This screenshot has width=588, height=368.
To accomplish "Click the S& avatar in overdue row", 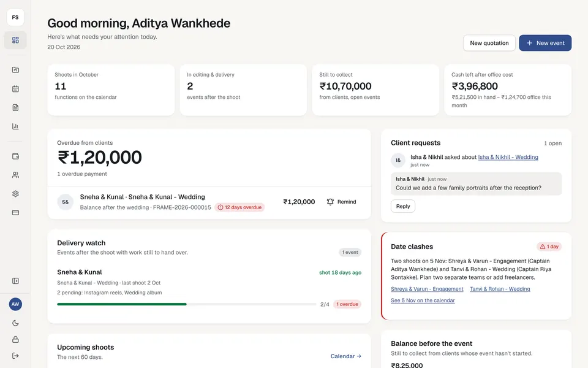I will pyautogui.click(x=66, y=202).
